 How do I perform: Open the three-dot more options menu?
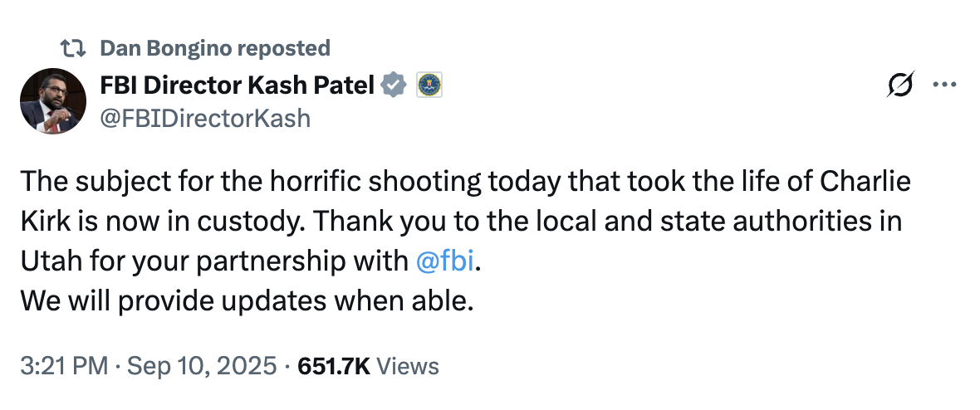point(946,85)
